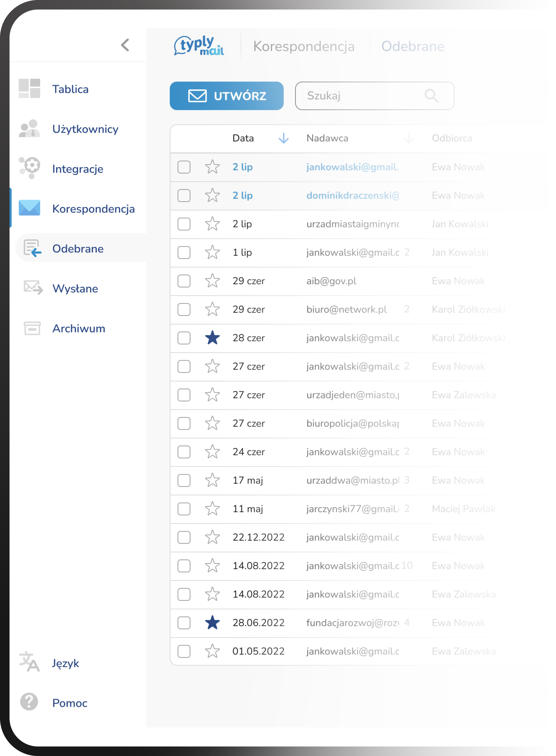Open the email from dominikdraczenski
This screenshot has width=556, height=756.
click(x=353, y=195)
